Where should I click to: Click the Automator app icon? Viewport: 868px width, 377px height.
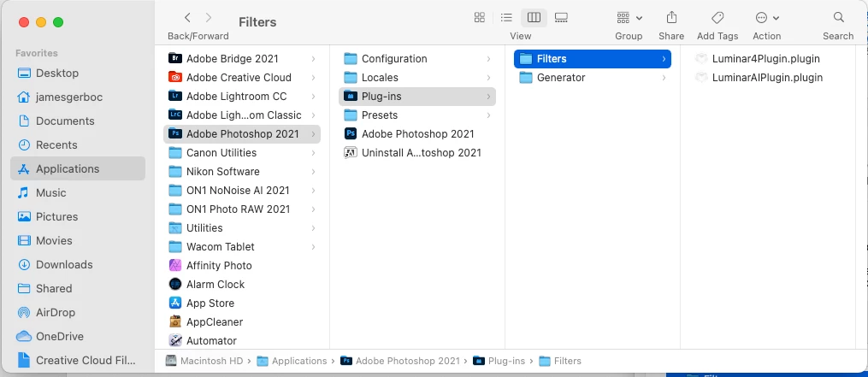tap(175, 340)
